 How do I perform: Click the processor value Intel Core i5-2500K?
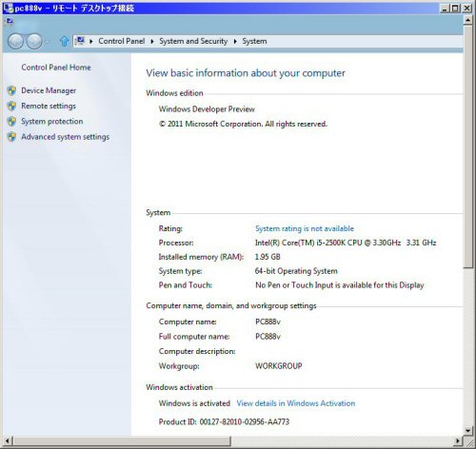(346, 243)
